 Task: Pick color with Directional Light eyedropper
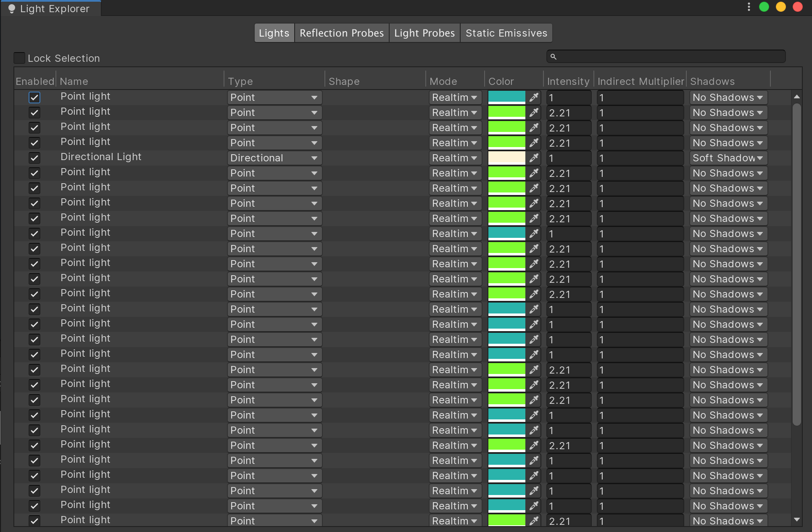[534, 158]
